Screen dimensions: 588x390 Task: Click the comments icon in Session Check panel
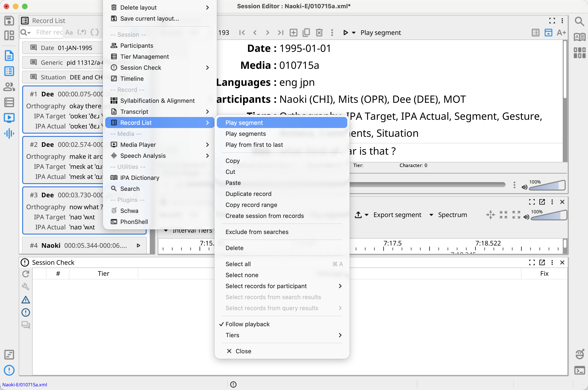26,325
